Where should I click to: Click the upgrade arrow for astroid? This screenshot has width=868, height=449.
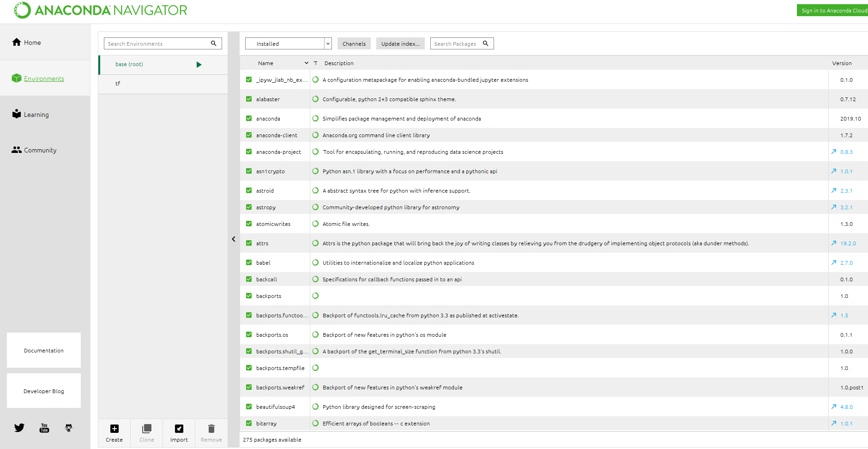pyautogui.click(x=834, y=190)
